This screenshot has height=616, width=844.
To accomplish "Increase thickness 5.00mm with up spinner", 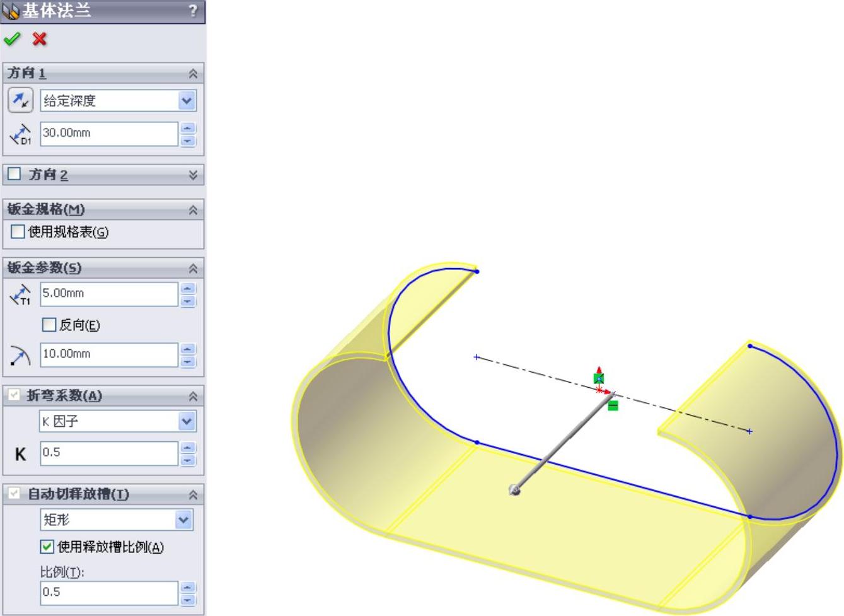I will (188, 288).
